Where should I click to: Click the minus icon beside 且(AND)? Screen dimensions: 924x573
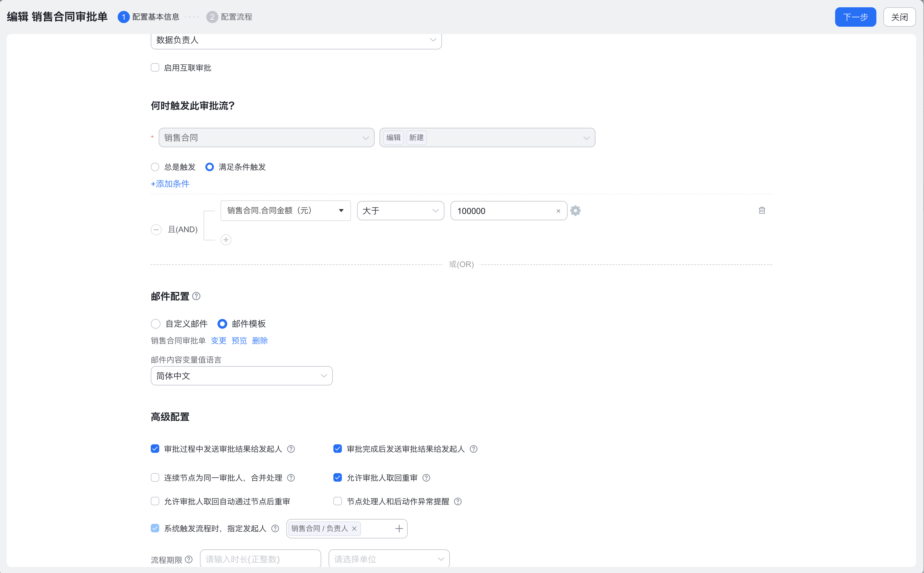(156, 230)
